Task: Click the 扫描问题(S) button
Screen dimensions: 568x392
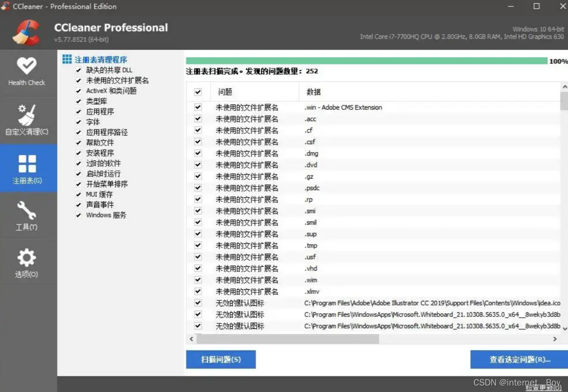Action: (x=221, y=359)
